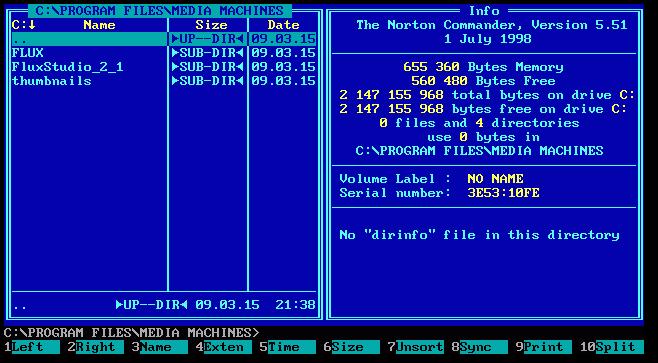Click the Info panel title

coord(484,10)
